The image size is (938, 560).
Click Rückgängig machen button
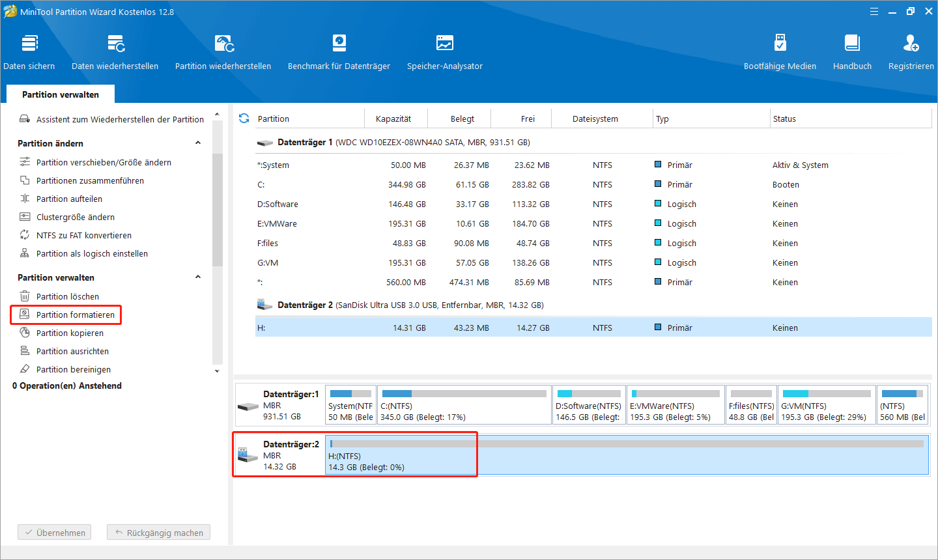click(x=158, y=533)
